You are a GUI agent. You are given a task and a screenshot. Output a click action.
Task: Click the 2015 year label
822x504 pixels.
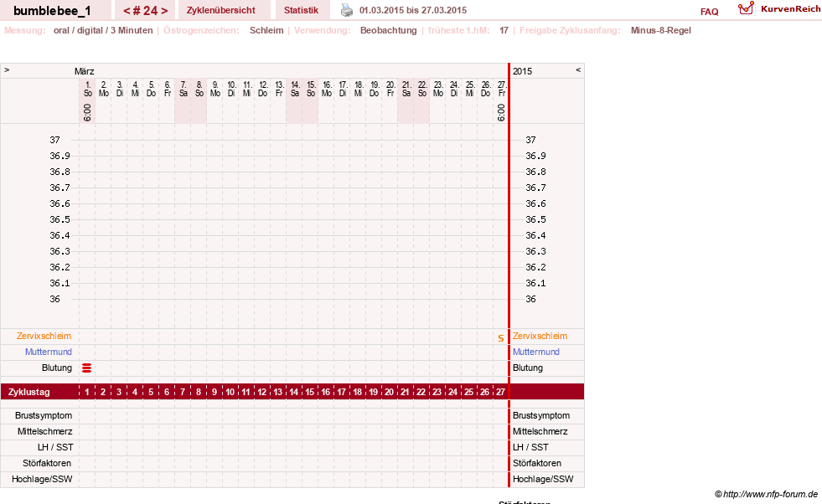(x=522, y=71)
